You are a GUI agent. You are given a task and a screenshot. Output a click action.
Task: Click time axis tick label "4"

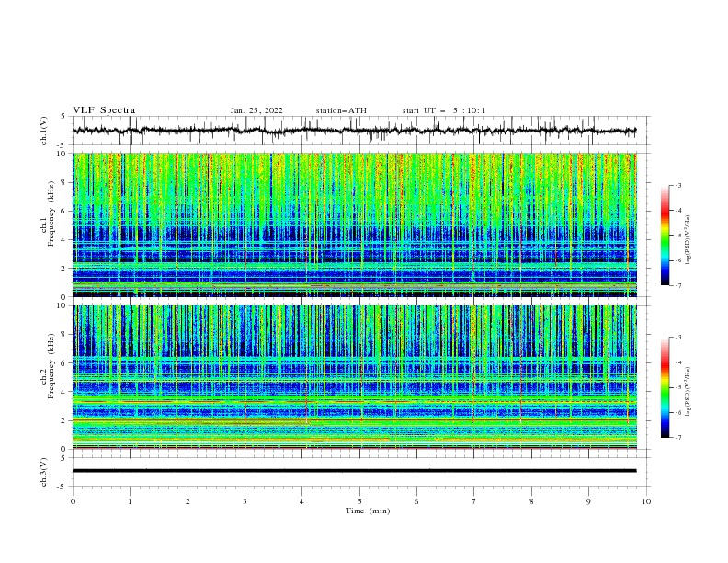[301, 501]
